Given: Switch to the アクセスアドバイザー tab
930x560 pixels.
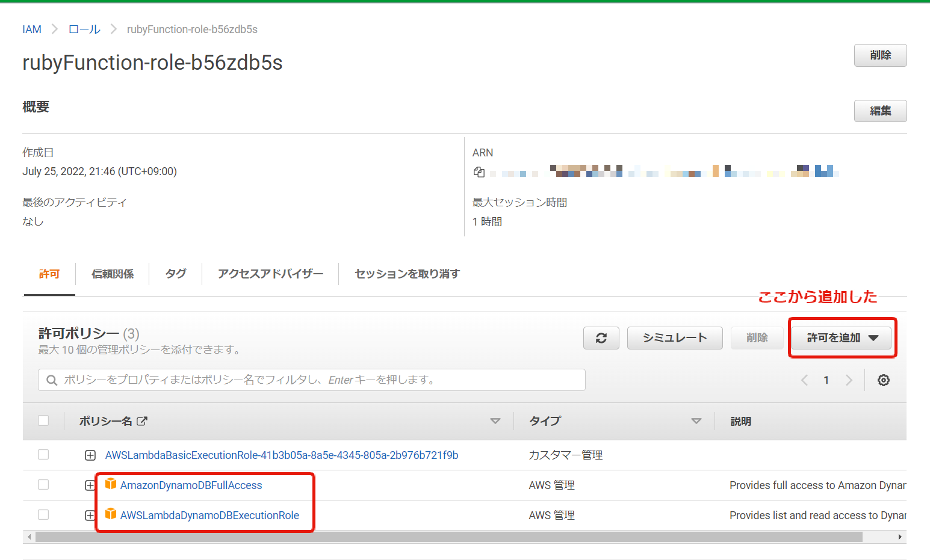Looking at the screenshot, I should 271,274.
